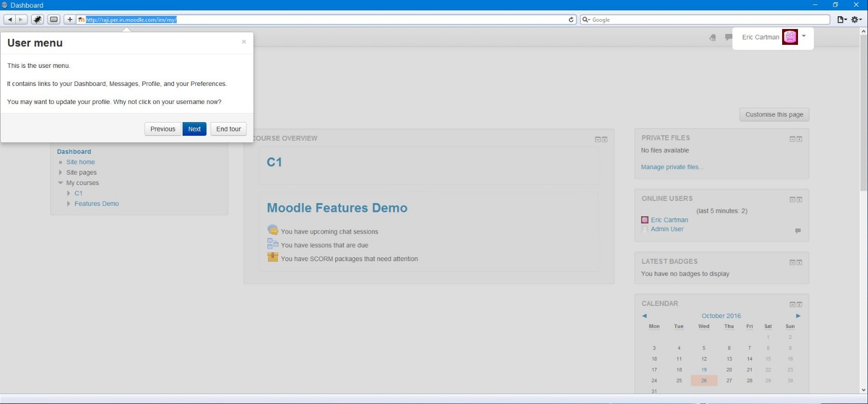
Task: Dock the Latest badges block
Action: point(799,263)
